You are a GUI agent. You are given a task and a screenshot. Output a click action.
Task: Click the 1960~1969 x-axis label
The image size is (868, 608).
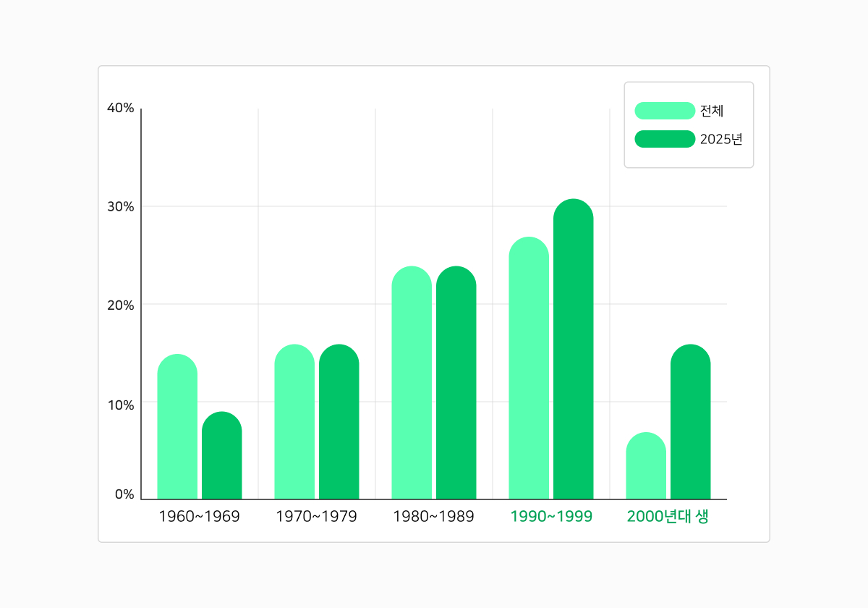click(199, 517)
